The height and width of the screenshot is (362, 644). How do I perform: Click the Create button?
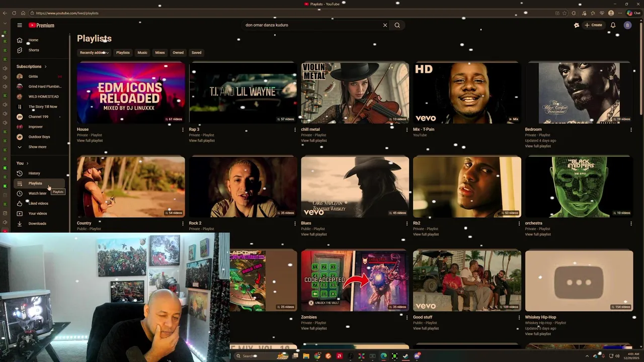[593, 25]
